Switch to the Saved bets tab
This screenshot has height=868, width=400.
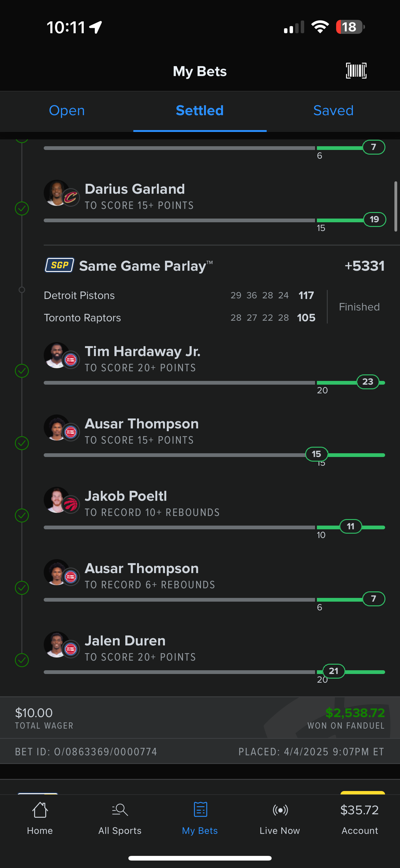tap(333, 111)
